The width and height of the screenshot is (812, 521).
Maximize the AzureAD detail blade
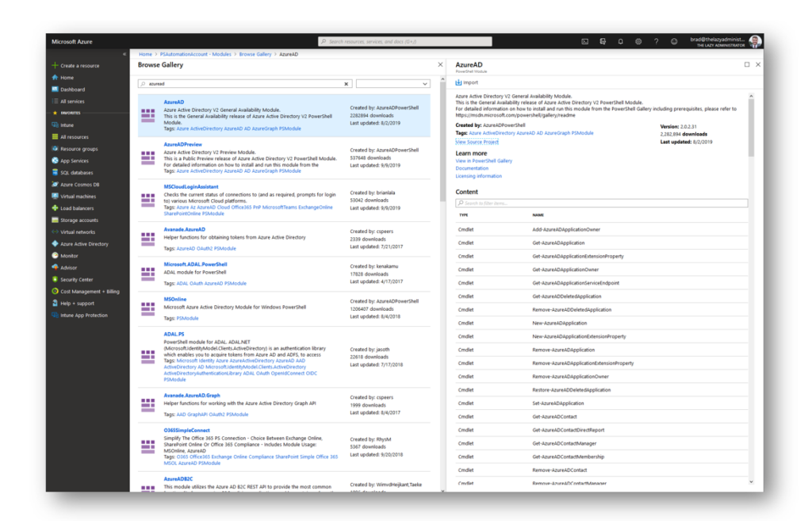(x=747, y=65)
